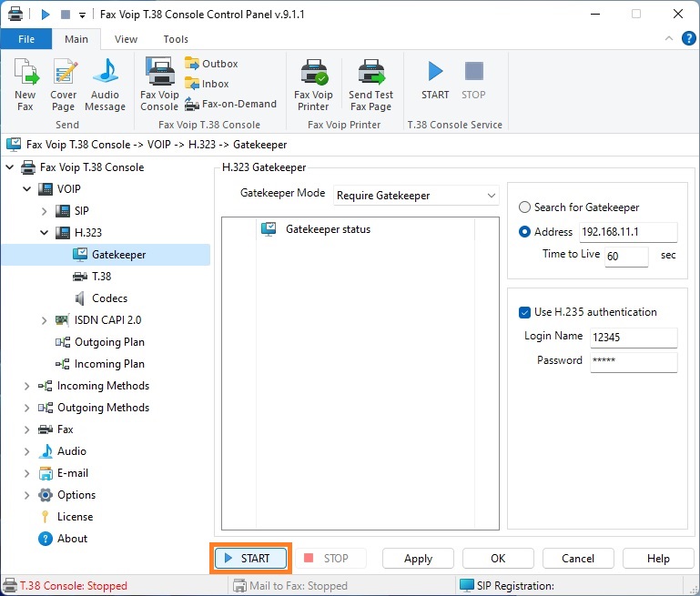Image resolution: width=700 pixels, height=596 pixels.
Task: Click Mail to Fax: Stopped status text
Action: 299,586
